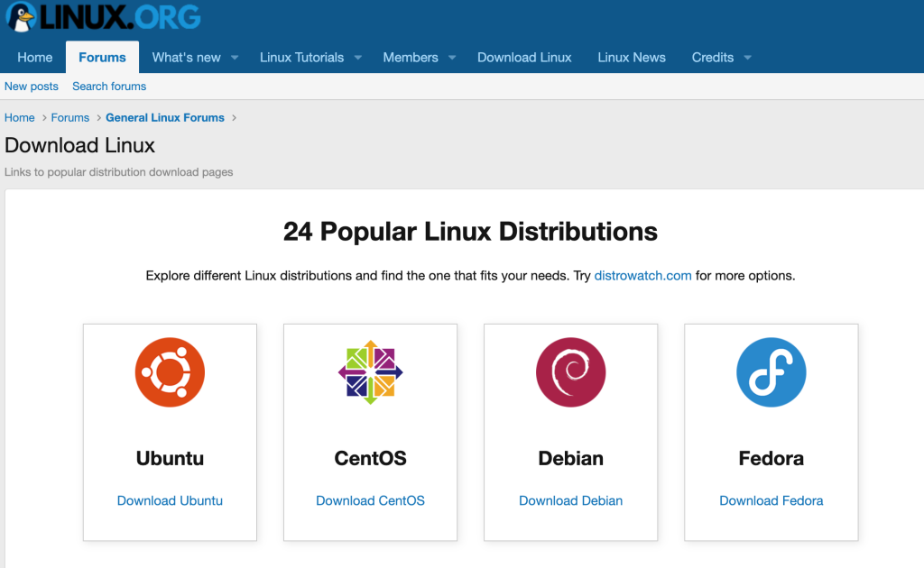
Task: Click the Ubuntu card title
Action: pyautogui.click(x=170, y=458)
